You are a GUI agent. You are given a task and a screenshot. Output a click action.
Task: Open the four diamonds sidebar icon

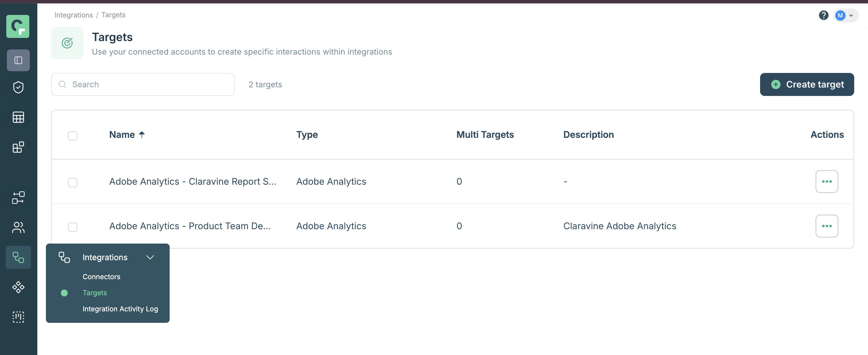18,287
